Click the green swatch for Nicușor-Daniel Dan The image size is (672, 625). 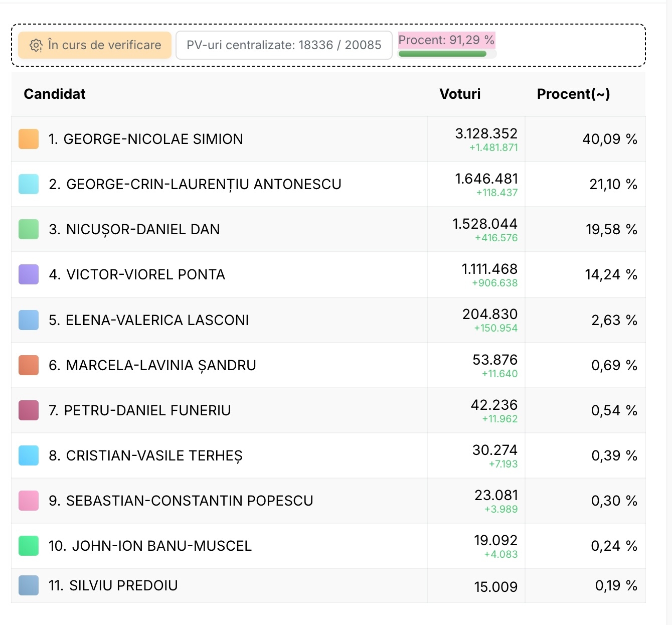pos(29,229)
